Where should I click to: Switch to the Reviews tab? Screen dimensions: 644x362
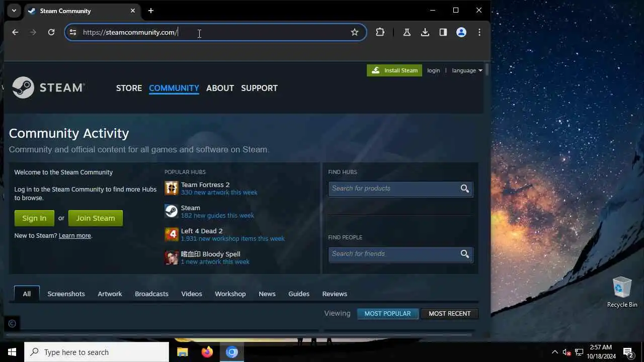pyautogui.click(x=335, y=294)
